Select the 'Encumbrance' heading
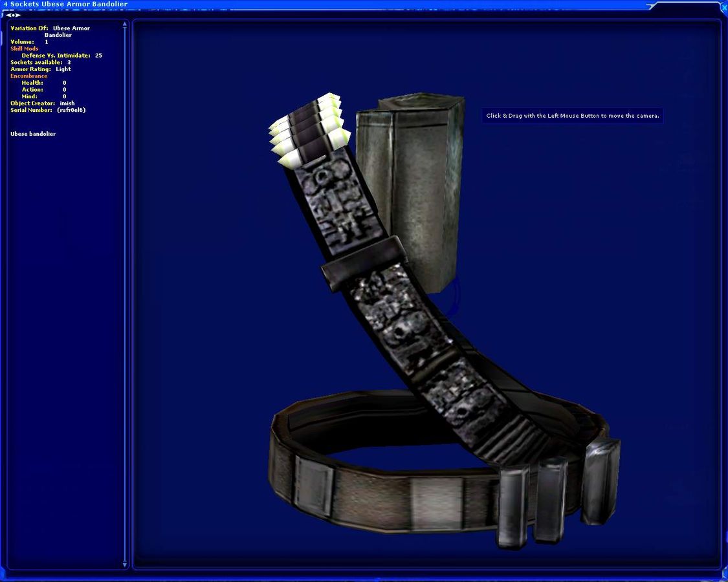 28,76
